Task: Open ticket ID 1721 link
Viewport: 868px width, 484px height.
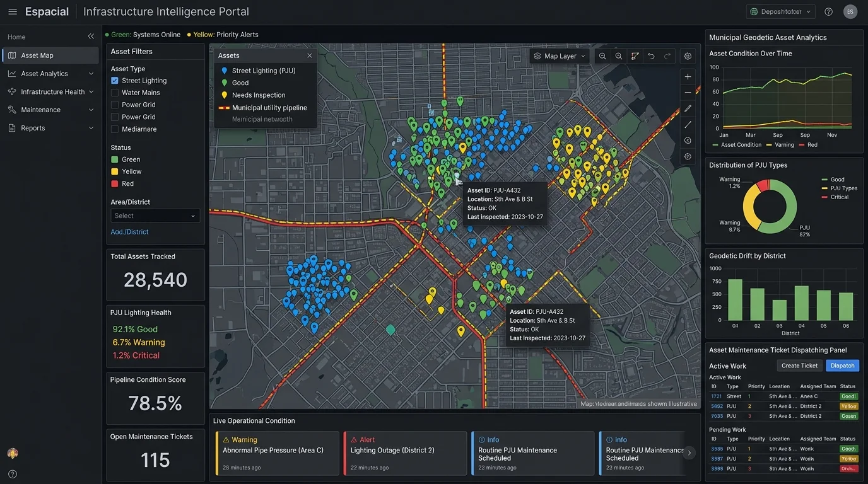Action: click(716, 396)
